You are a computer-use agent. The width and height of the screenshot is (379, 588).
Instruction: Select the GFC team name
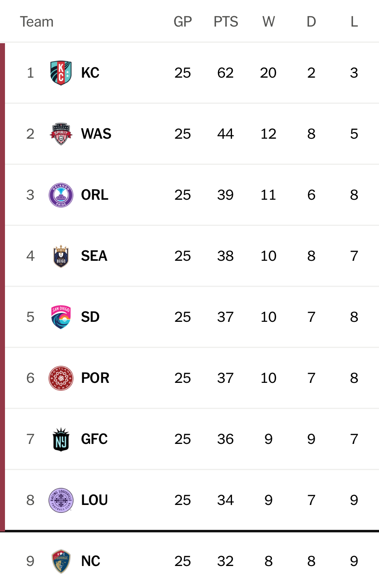(94, 439)
